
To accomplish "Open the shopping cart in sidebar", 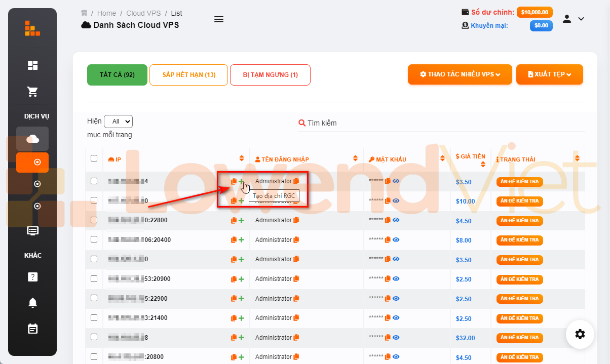I will pos(32,92).
